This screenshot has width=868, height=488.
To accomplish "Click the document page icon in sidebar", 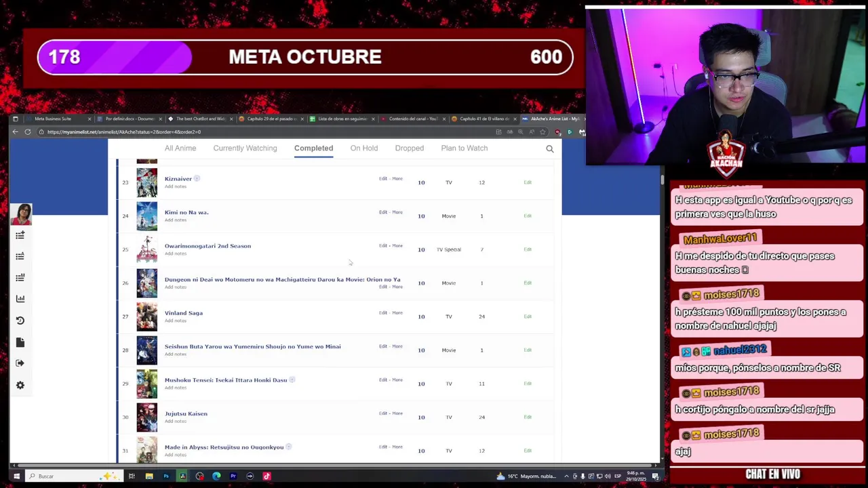I will [x=20, y=342].
